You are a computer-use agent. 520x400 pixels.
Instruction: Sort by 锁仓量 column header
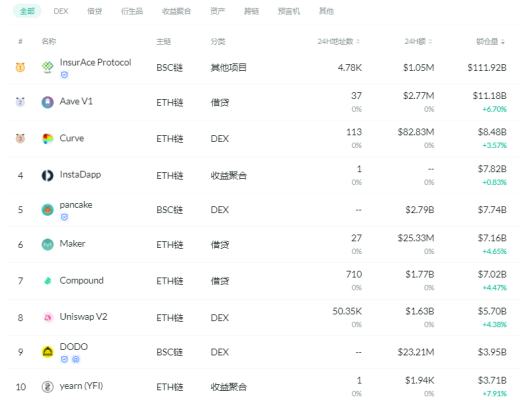[x=490, y=41]
